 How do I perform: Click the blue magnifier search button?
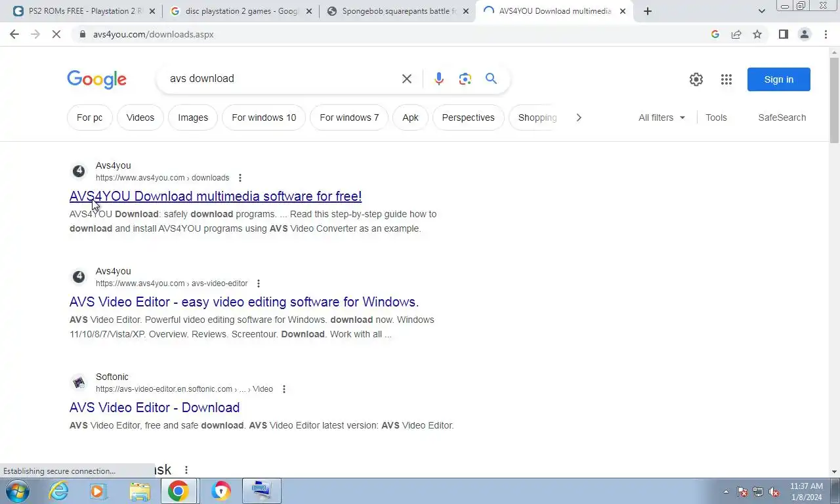pos(491,79)
